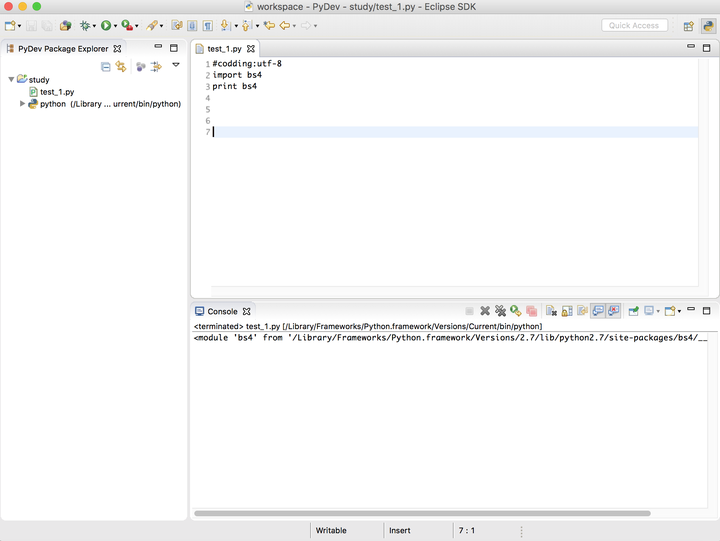The image size is (720, 541).
Task: Toggle Show Console on standard error
Action: point(613,311)
